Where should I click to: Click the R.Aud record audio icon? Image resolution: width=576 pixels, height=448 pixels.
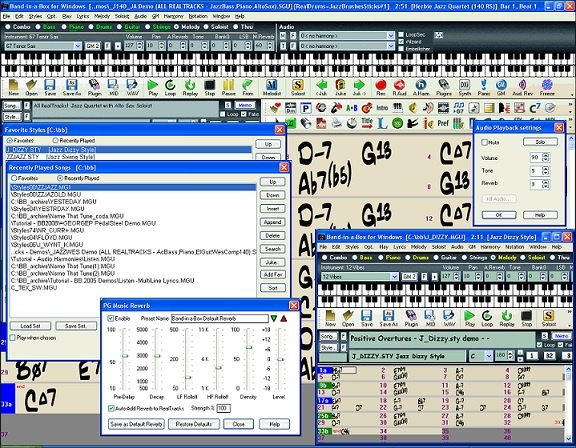pyautogui.click(x=399, y=87)
